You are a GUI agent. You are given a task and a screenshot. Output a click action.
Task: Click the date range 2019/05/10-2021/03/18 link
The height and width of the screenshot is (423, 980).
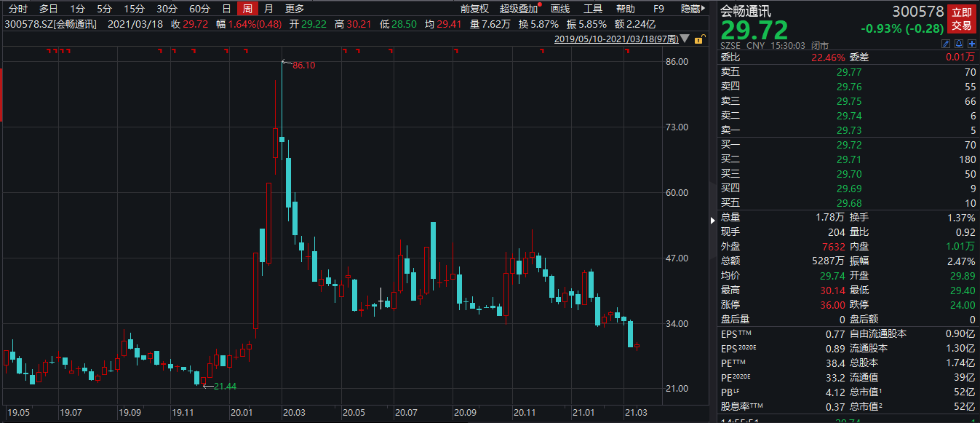[616, 39]
